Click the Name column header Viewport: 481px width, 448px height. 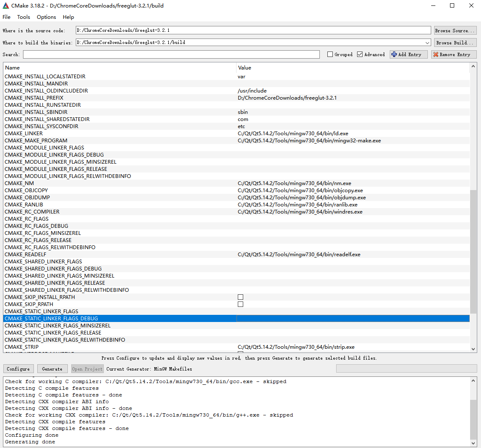[120, 67]
